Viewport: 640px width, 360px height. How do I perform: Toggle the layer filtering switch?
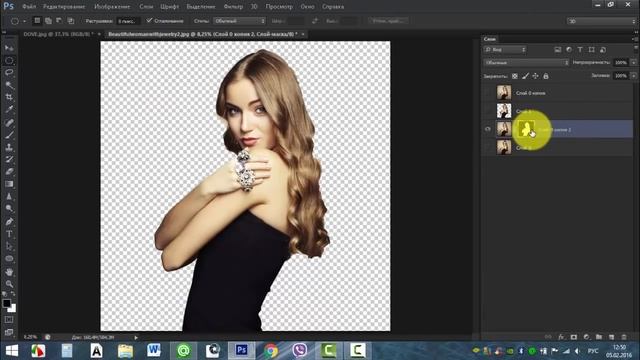coord(636,49)
